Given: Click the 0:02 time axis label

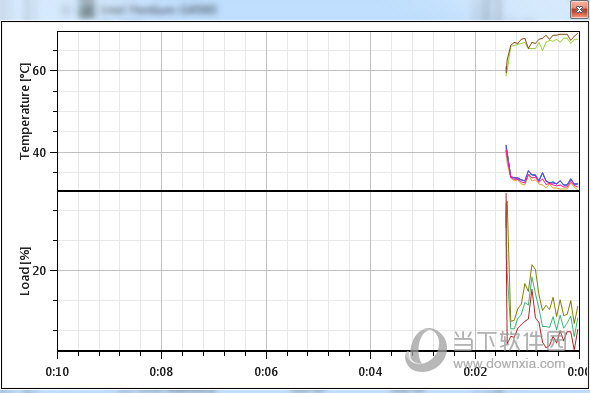Looking at the screenshot, I should click(x=475, y=372).
